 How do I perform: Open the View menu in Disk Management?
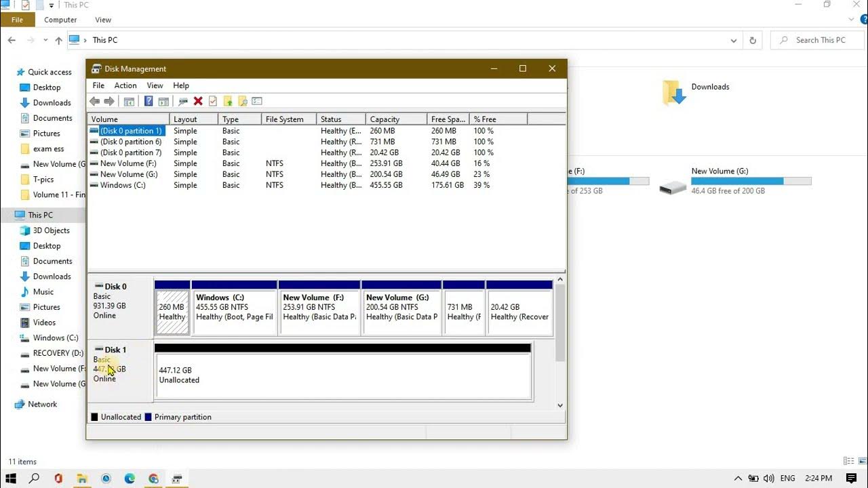pyautogui.click(x=155, y=85)
